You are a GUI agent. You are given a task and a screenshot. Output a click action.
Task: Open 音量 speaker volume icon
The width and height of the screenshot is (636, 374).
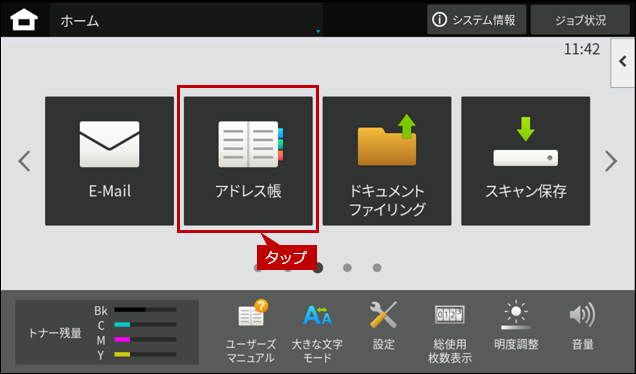point(582,327)
